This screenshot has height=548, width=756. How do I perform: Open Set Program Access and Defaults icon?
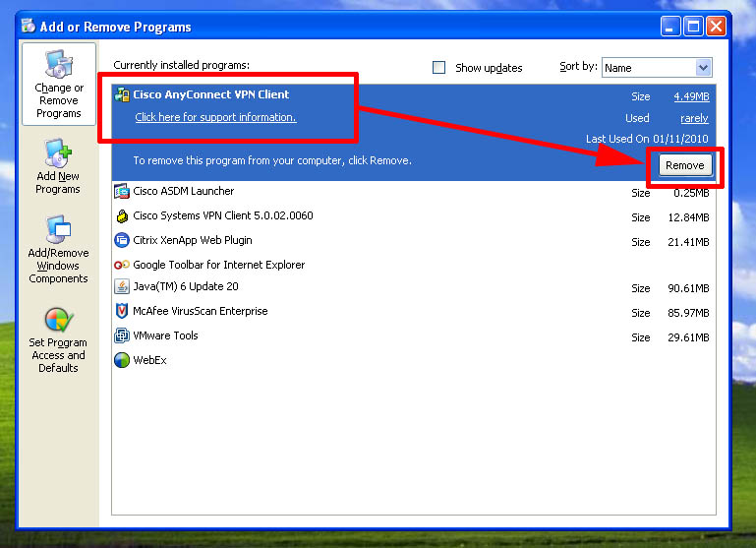(59, 320)
